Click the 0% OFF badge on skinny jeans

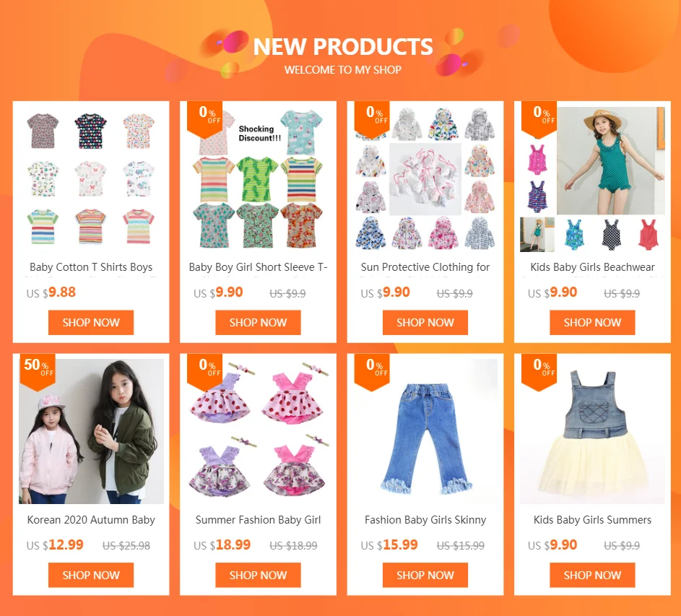372,372
